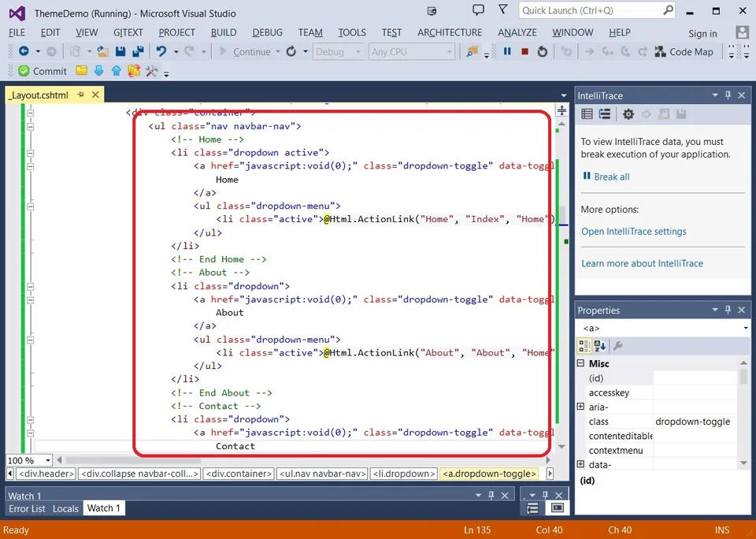Open the DEBUG menu
The height and width of the screenshot is (539, 756).
click(267, 32)
